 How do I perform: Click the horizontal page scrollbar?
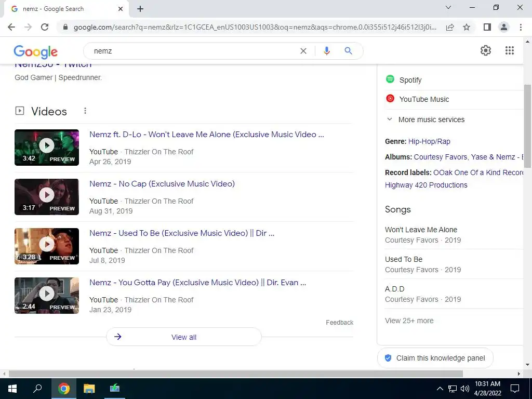pyautogui.click(x=236, y=374)
